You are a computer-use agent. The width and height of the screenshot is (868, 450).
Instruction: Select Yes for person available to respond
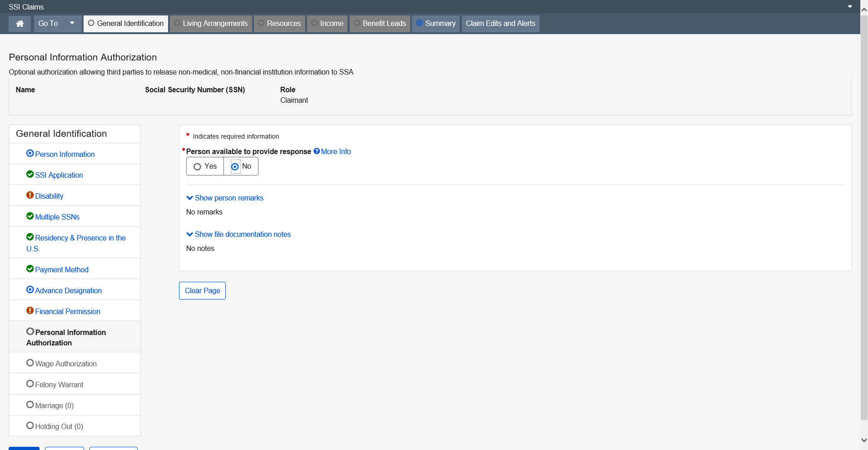click(x=198, y=167)
